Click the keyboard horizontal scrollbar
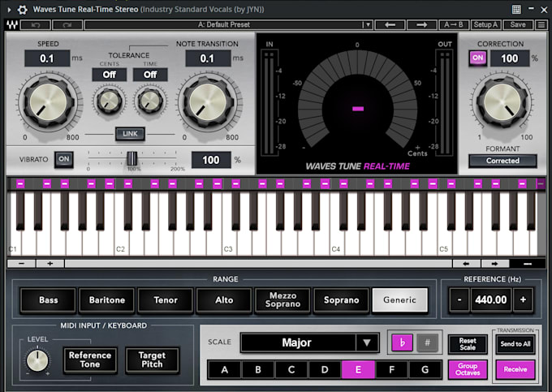 point(258,264)
